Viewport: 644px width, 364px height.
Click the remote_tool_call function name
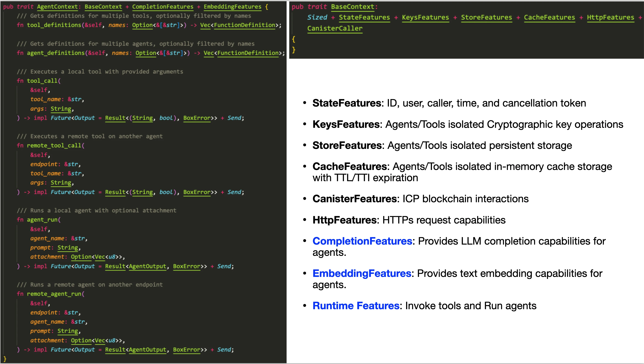tap(54, 146)
